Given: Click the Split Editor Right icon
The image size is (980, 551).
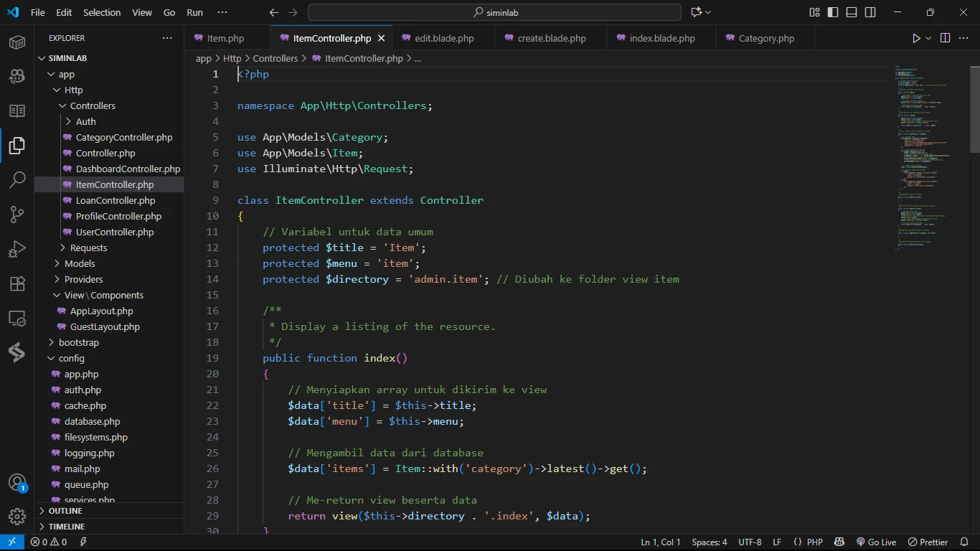Looking at the screenshot, I should click(945, 38).
